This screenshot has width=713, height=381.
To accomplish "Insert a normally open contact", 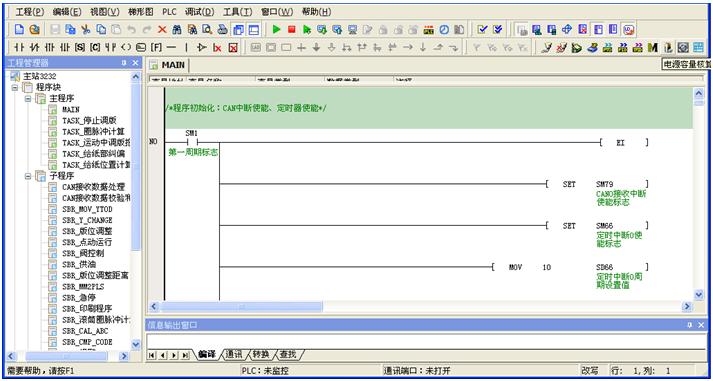I will [x=19, y=47].
